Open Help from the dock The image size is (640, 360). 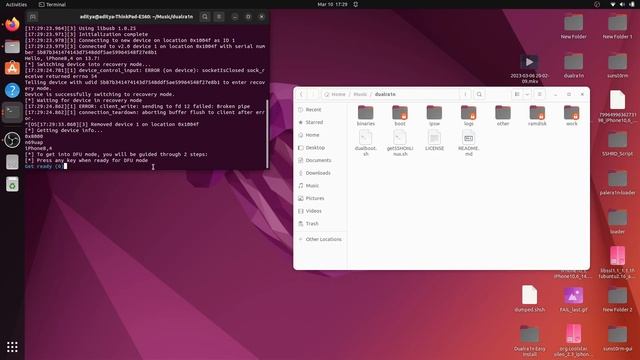(x=12, y=90)
